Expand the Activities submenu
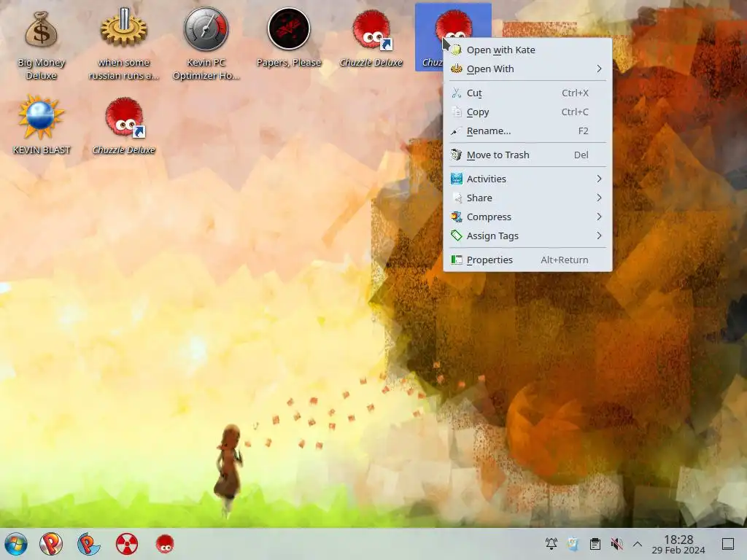Image resolution: width=747 pixels, height=560 pixels. pos(527,179)
